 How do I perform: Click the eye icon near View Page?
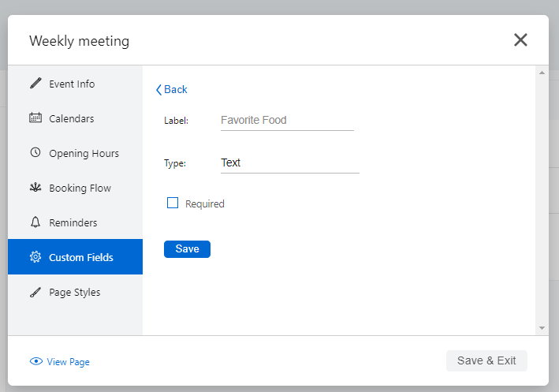[x=35, y=362]
